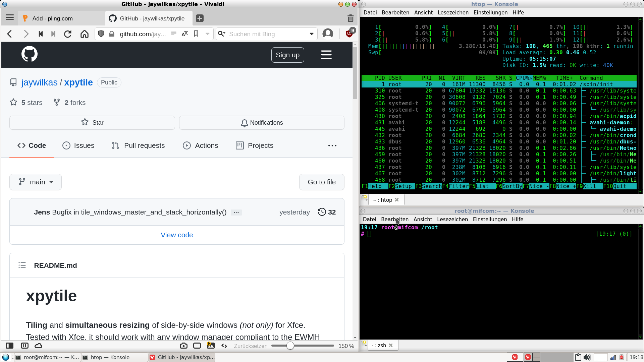Open the closed tabs trash can
The image size is (644, 362).
click(351, 18)
